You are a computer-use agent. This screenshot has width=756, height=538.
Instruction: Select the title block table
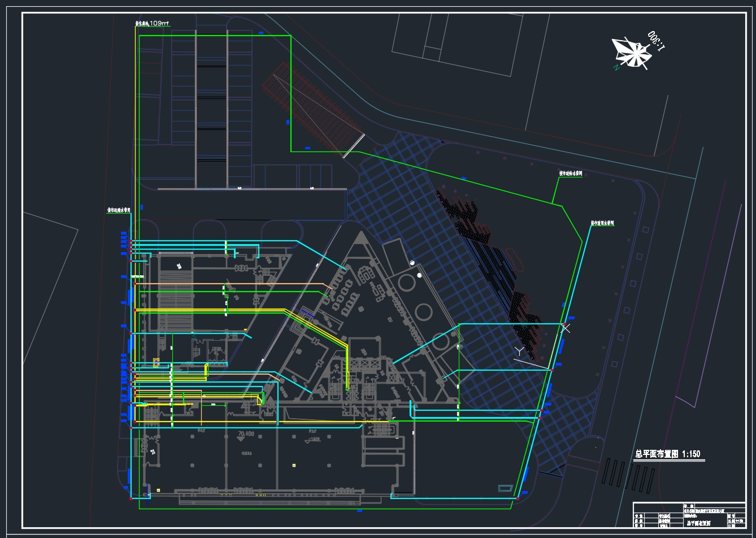tap(689, 514)
